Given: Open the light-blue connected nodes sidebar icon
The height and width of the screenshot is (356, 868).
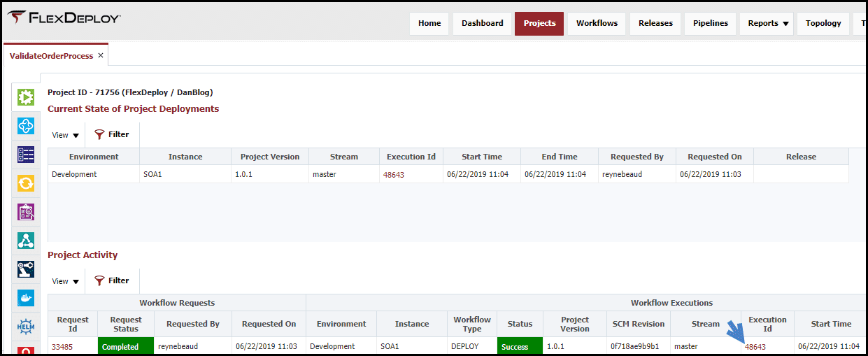Looking at the screenshot, I should pyautogui.click(x=26, y=126).
